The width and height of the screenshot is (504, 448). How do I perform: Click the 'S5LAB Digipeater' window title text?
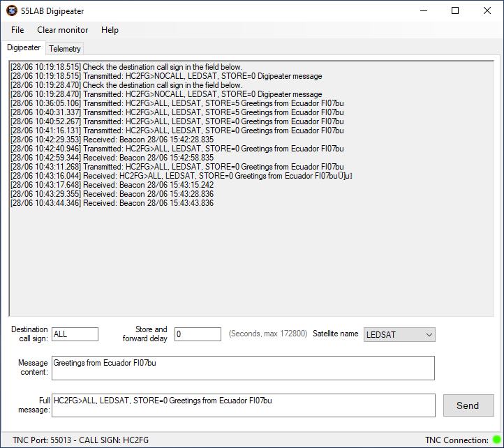tap(52, 11)
